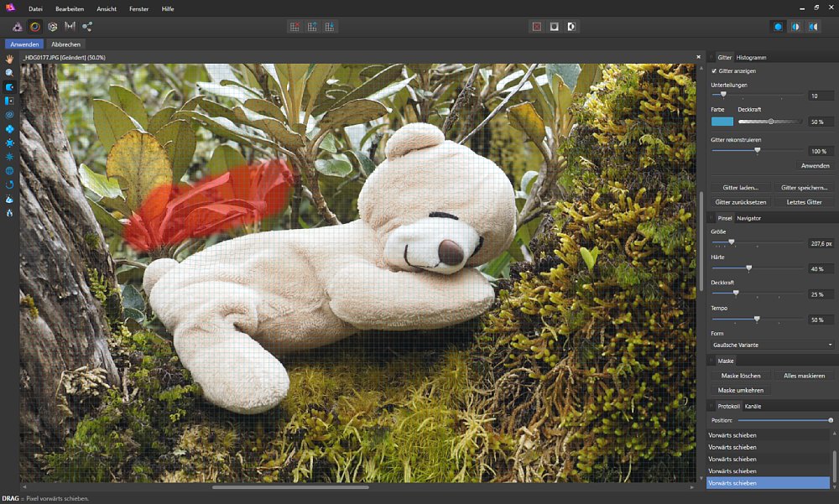Switch to the Protokoll tab

pos(728,406)
